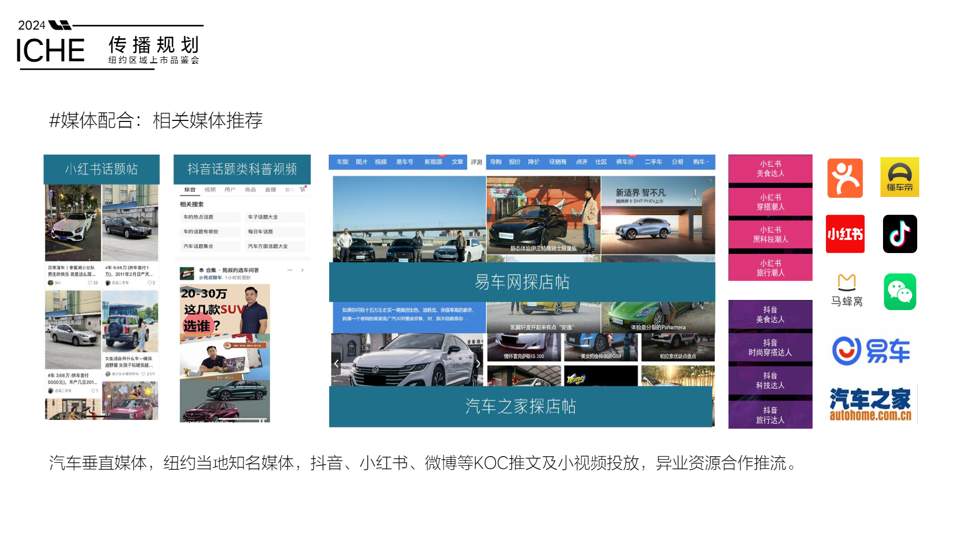Click the @苑叔聊车 account link

[x=210, y=278]
